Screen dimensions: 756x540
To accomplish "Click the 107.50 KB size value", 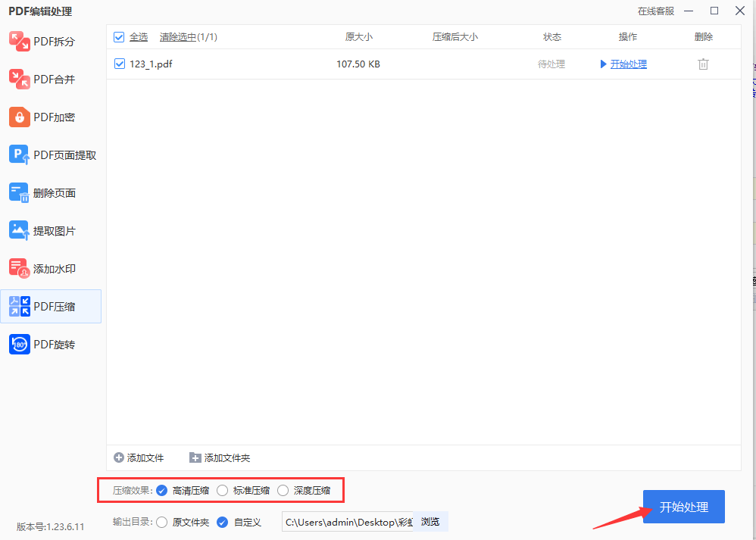I will pyautogui.click(x=358, y=64).
